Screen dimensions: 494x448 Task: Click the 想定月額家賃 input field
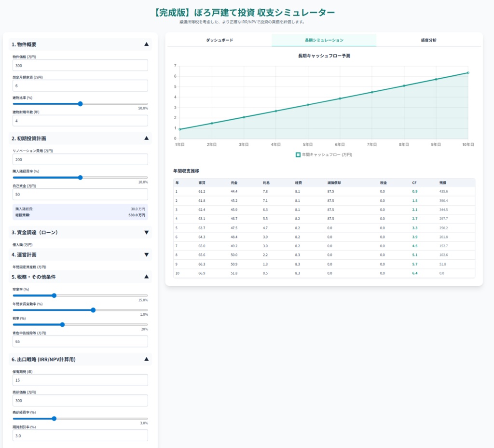pyautogui.click(x=81, y=86)
